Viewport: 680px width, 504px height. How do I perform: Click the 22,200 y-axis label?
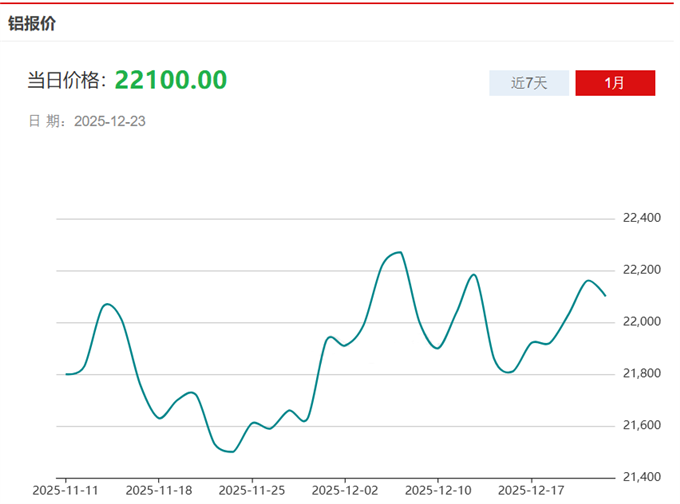642,270
